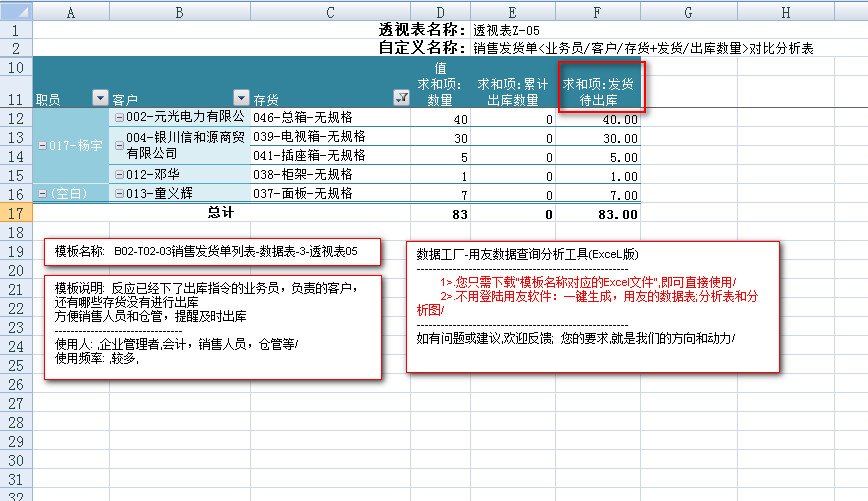Image resolution: width=868 pixels, height=501 pixels.
Task: Open the 客户 field filter dropdown
Action: (x=240, y=98)
